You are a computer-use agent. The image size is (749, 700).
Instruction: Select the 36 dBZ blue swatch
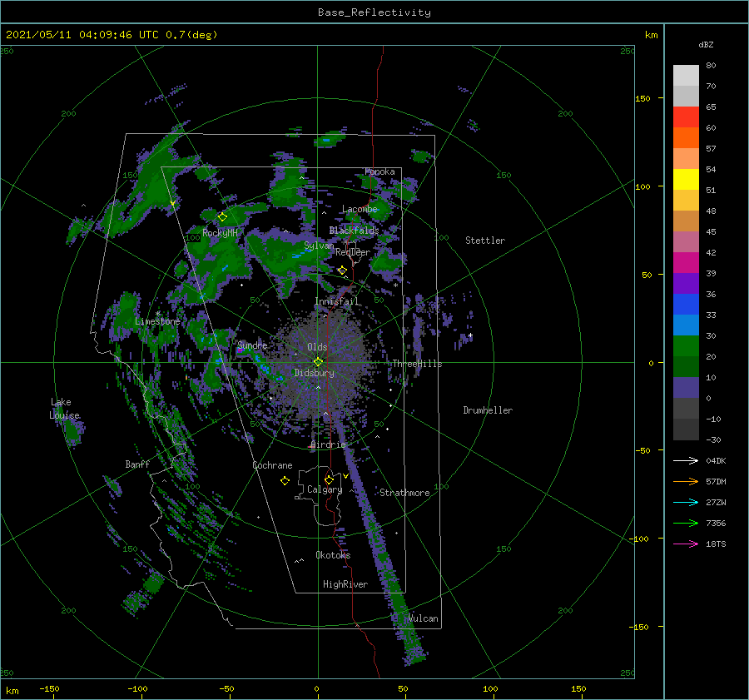pos(686,305)
